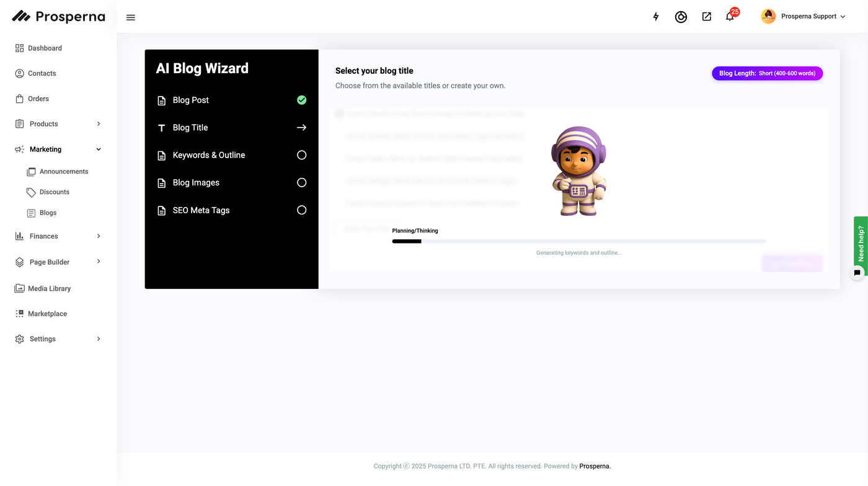Screen dimensions: 868x486
Task: Click the Discounts tag icon
Action: pyautogui.click(x=31, y=192)
